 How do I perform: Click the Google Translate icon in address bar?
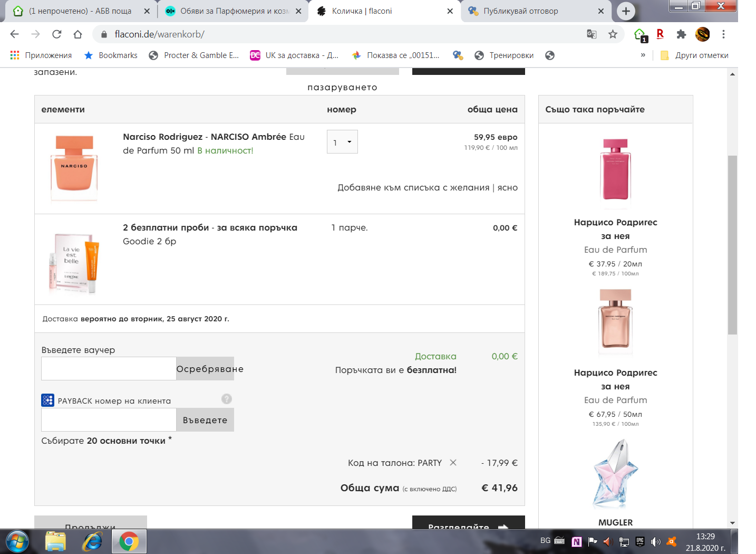tap(592, 34)
